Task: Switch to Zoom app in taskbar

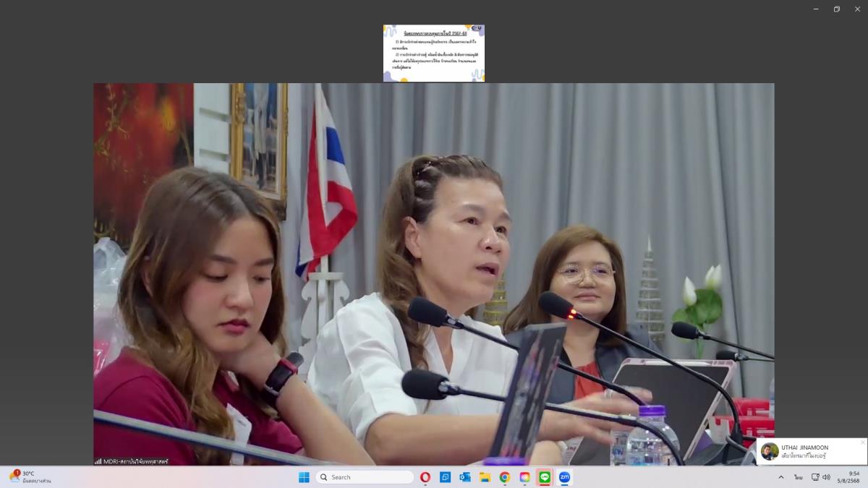Action: click(564, 477)
